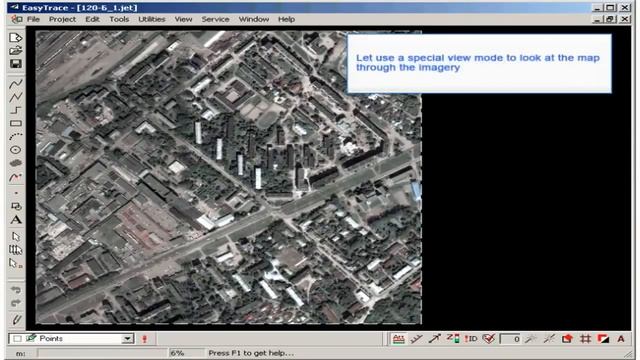Open the Tools menu
640x360 pixels.
pyautogui.click(x=119, y=19)
